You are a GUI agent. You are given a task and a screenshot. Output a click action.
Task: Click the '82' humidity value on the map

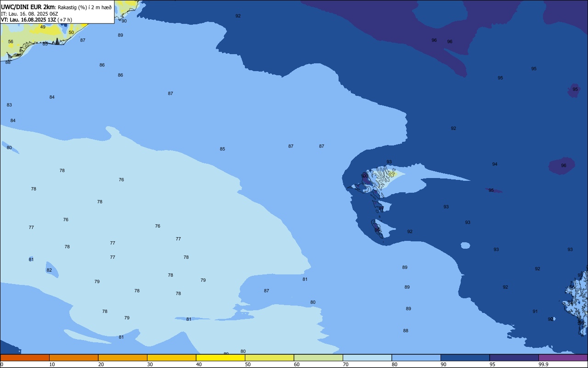[x=49, y=270]
